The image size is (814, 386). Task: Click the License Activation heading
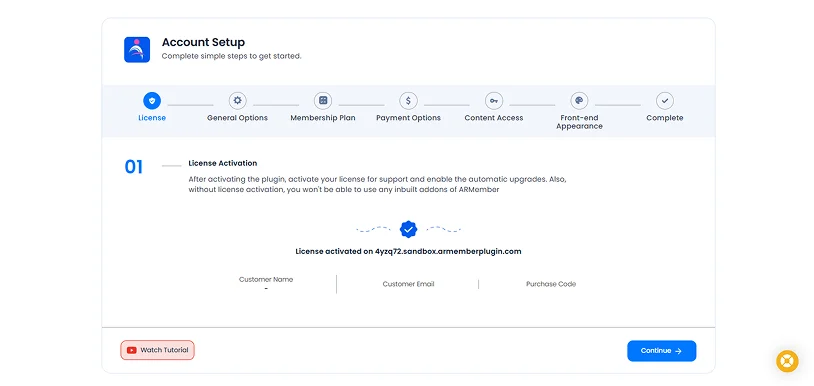coord(223,163)
